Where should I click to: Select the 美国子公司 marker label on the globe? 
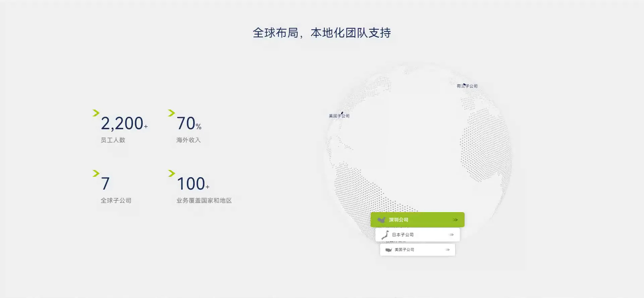click(339, 116)
